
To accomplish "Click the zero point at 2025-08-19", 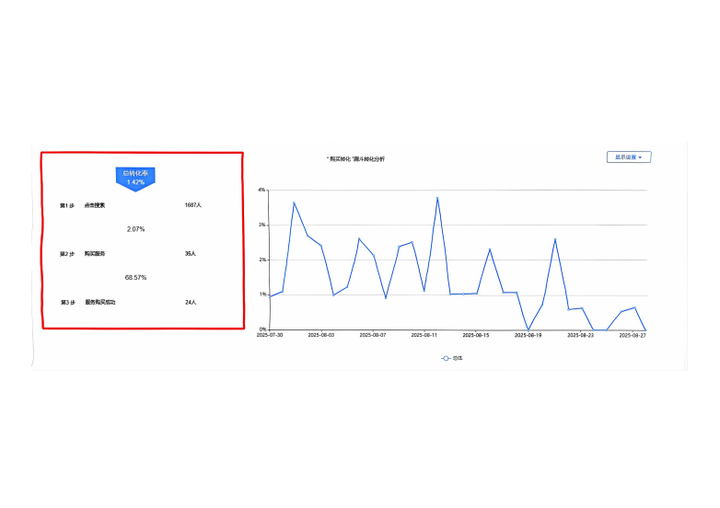I will point(529,329).
